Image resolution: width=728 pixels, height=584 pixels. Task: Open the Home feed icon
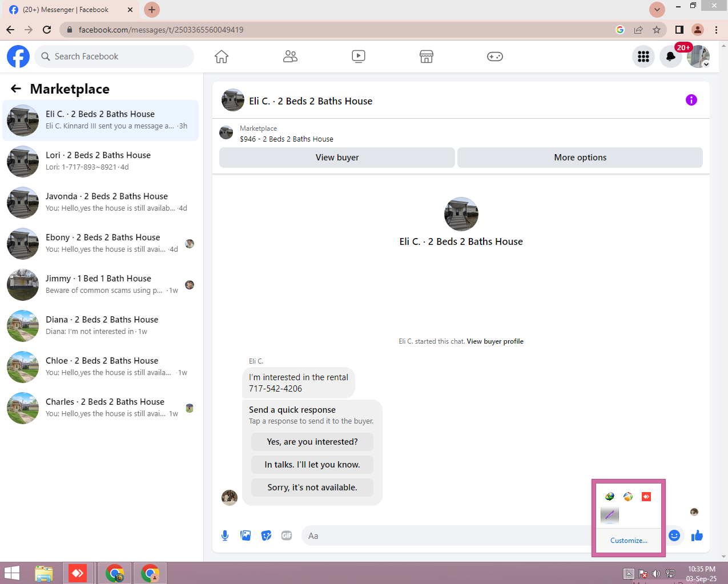click(x=222, y=57)
